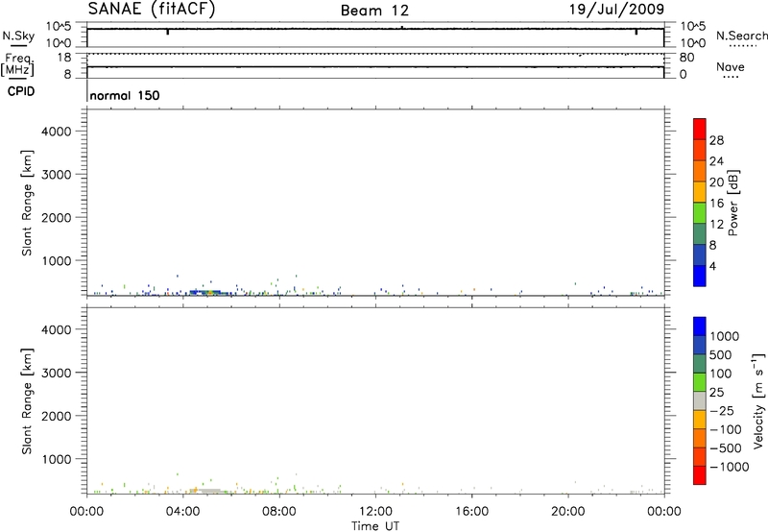This screenshot has width=768, height=532.
Task: Select the CPID row label
Action: 21,91
